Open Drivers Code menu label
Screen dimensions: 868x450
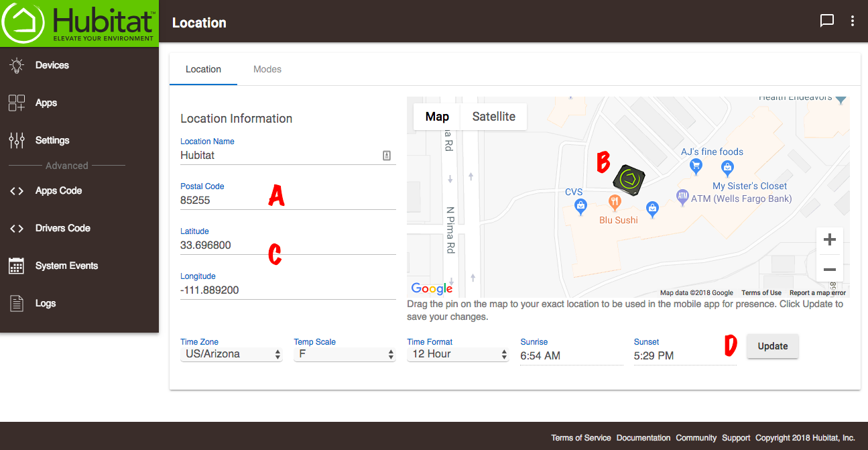(x=63, y=229)
